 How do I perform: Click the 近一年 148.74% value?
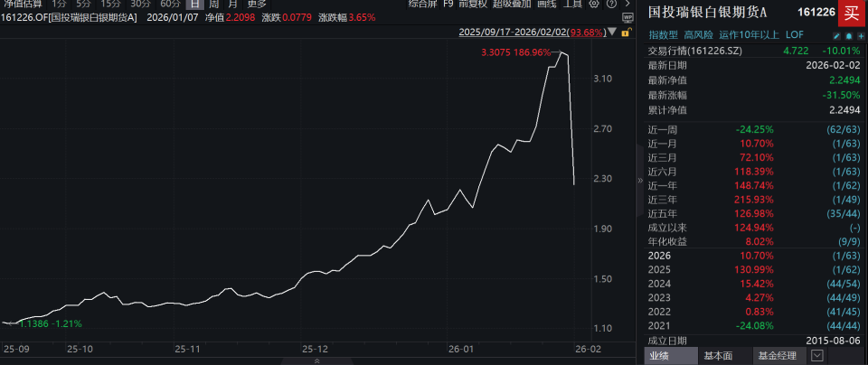[x=755, y=186]
